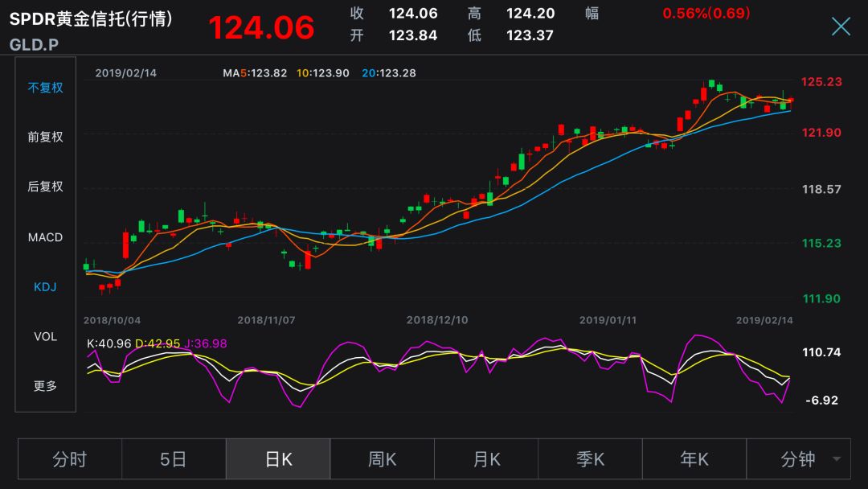The height and width of the screenshot is (489, 868).
Task: Show the MACD indicator
Action: click(x=45, y=237)
